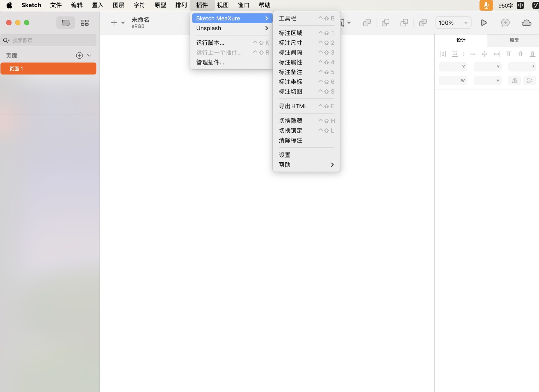Click the Union boolean operation icon
This screenshot has width=539, height=392.
(x=367, y=23)
